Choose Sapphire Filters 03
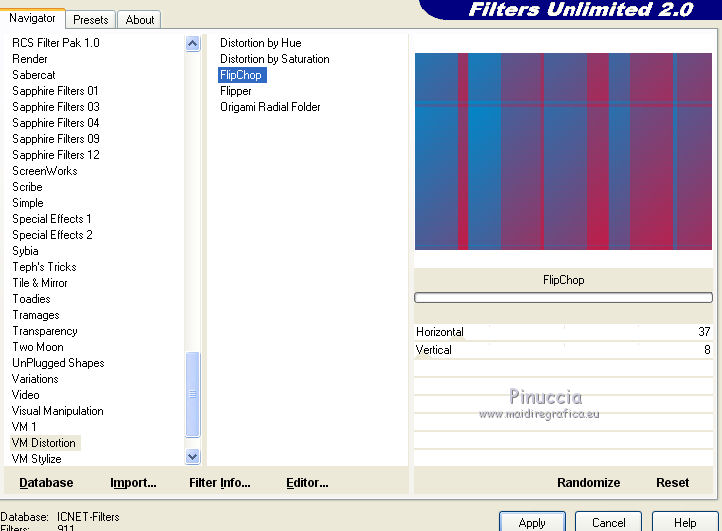This screenshot has height=531, width=722. 56,107
